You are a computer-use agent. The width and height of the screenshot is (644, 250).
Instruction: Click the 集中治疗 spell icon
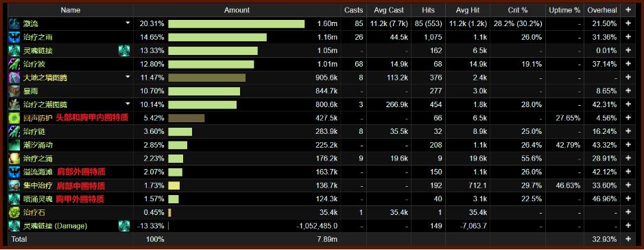tap(14, 186)
